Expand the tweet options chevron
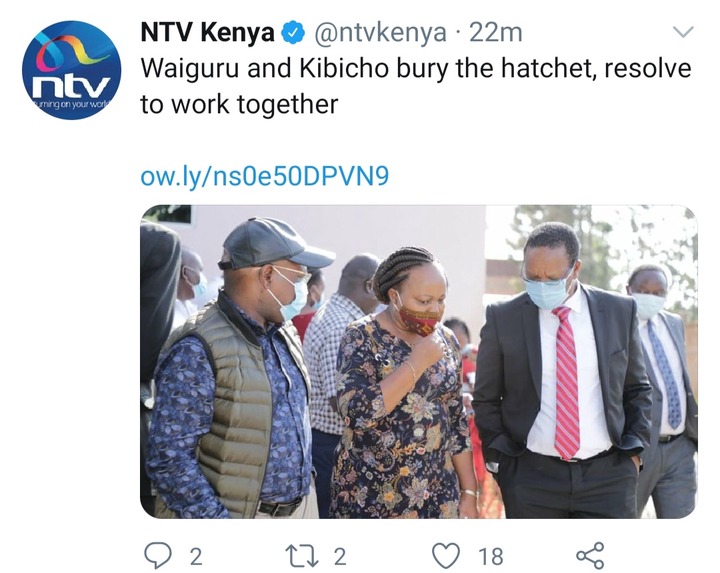The image size is (720, 573). 683,32
